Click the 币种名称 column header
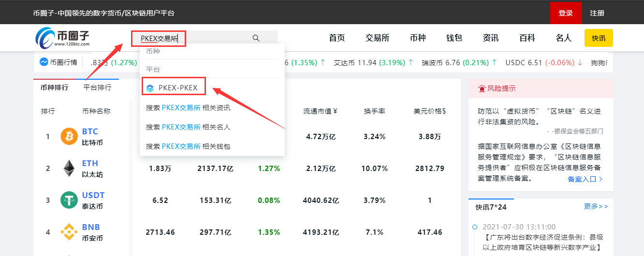 tap(96, 111)
